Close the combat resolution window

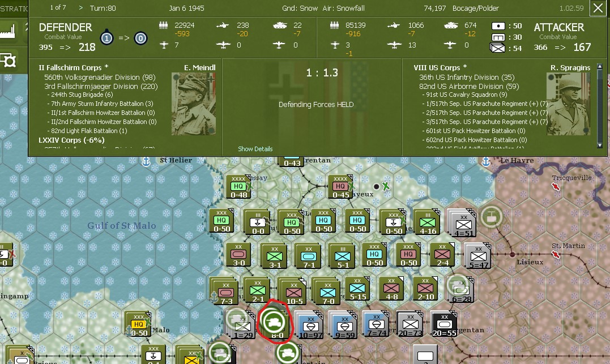[x=598, y=8]
